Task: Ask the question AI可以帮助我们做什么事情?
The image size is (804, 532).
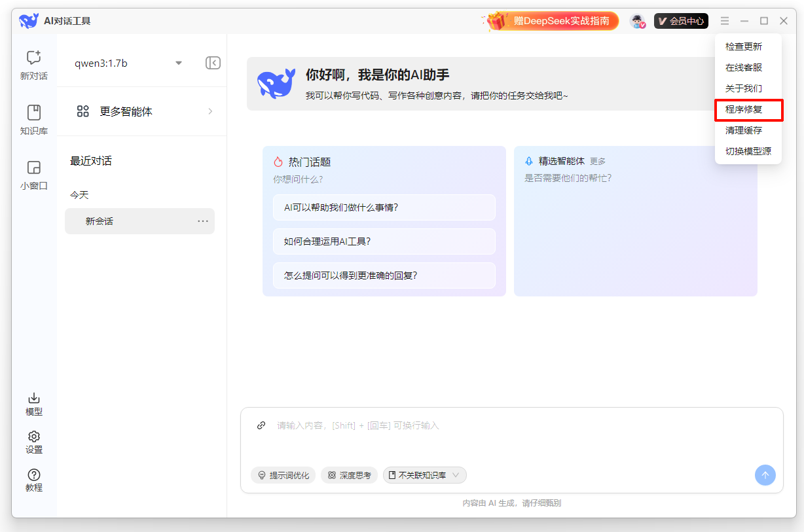Action: pos(384,207)
